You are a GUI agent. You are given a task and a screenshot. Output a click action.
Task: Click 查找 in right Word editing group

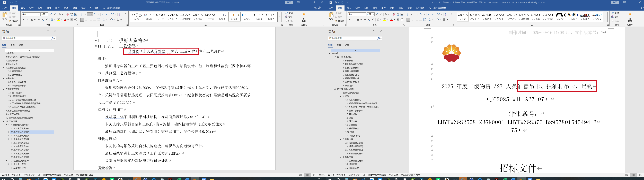coord(615,13)
